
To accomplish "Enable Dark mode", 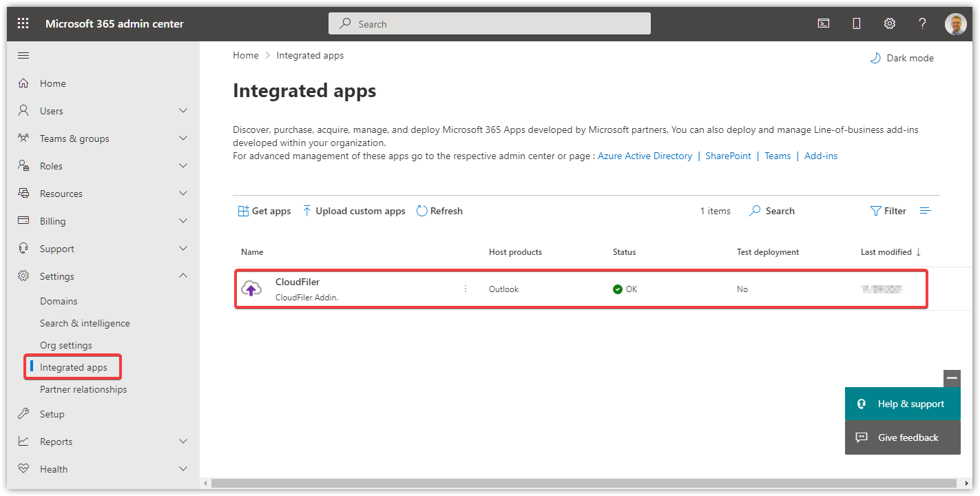I will pyautogui.click(x=902, y=58).
